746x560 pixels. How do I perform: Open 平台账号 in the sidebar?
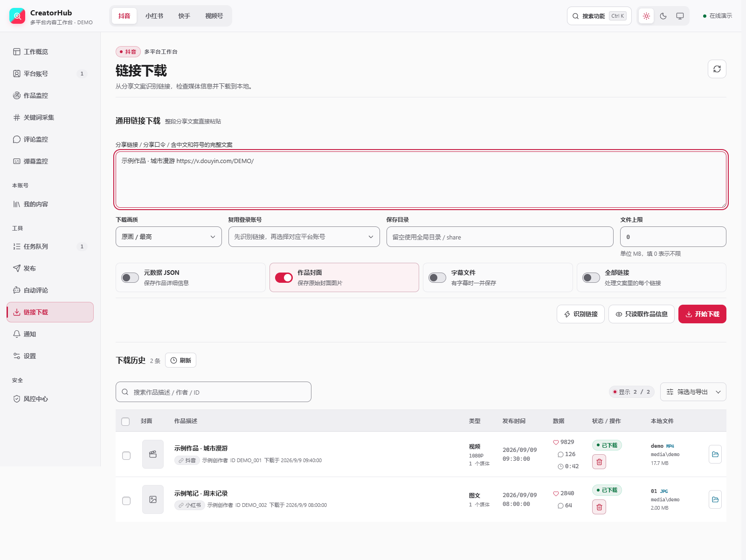click(50, 74)
